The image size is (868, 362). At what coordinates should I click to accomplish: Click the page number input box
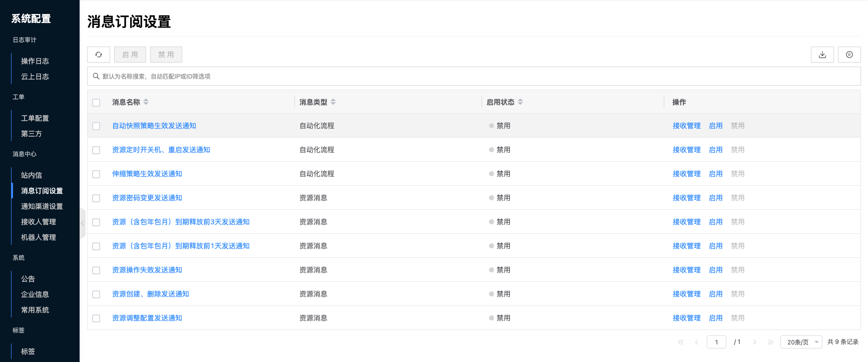tap(716, 342)
